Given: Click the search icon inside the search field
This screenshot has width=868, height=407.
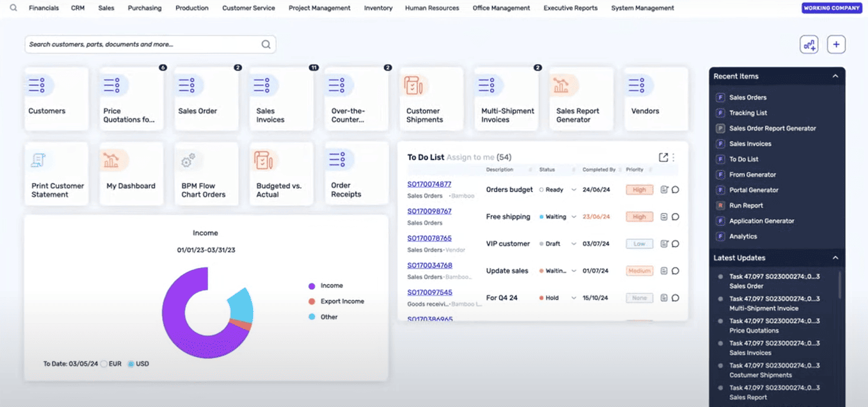Looking at the screenshot, I should pyautogui.click(x=266, y=44).
